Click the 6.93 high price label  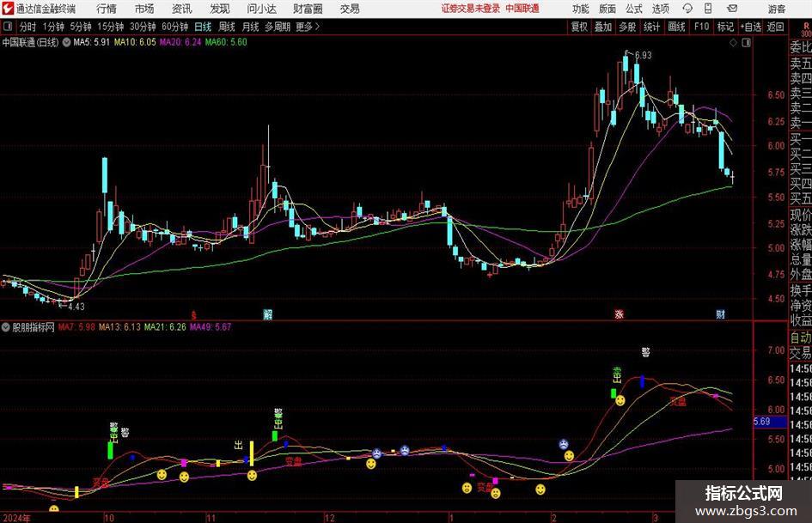(x=643, y=55)
